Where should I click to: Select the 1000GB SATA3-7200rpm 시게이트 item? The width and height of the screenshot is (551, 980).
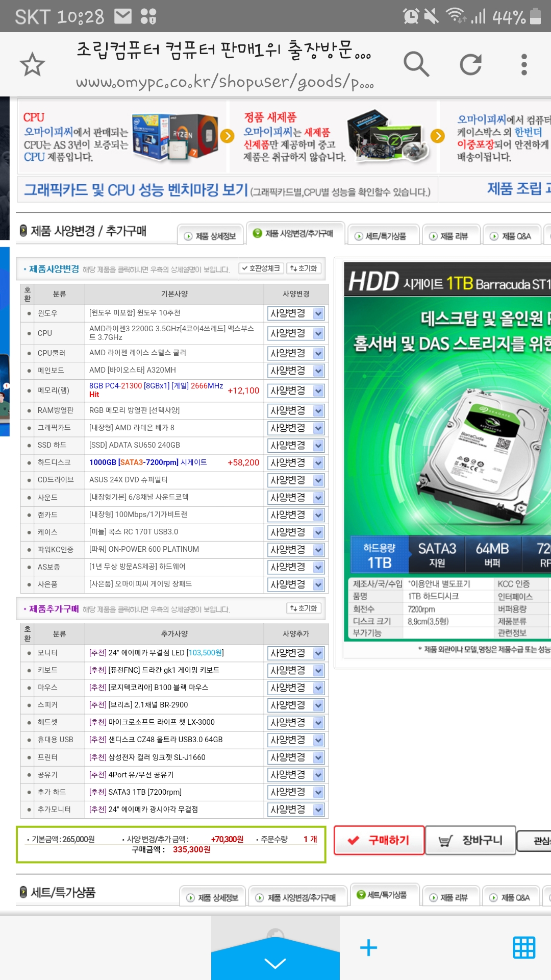point(148,462)
